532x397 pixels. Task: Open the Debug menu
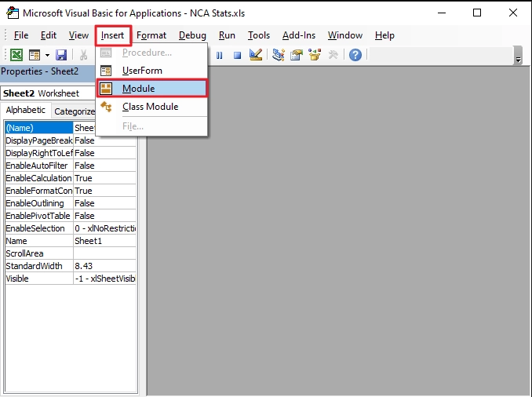tap(192, 35)
